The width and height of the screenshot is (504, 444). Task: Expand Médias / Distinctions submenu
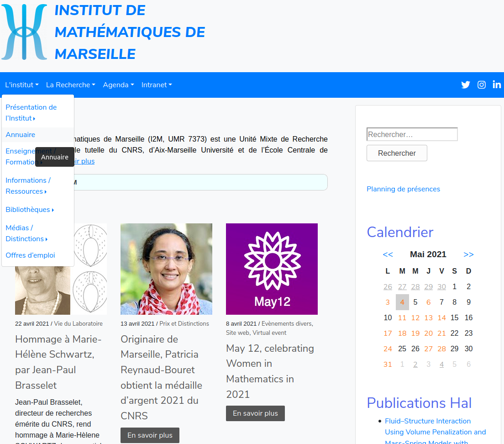(26, 233)
